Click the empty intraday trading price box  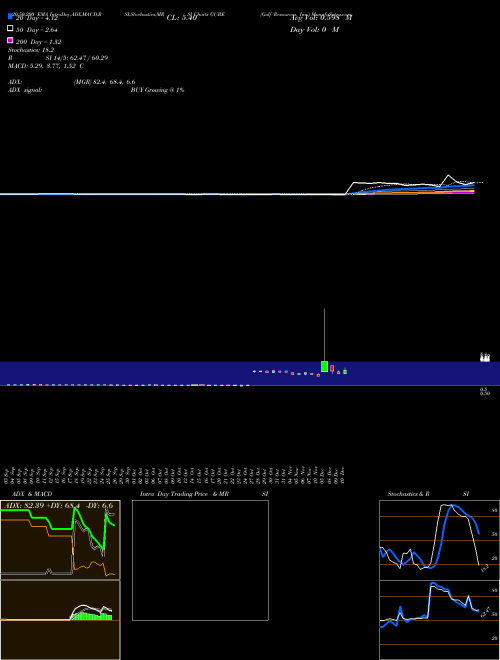(x=200, y=560)
